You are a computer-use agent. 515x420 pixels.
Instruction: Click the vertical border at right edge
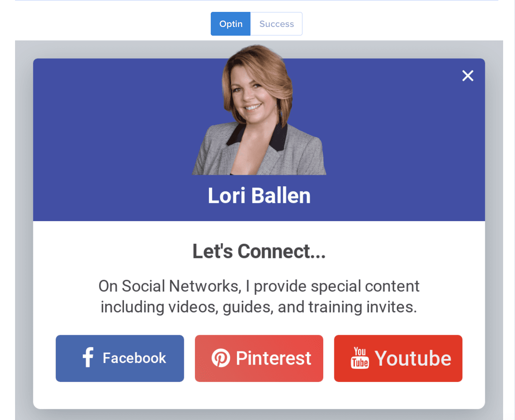click(514, 210)
